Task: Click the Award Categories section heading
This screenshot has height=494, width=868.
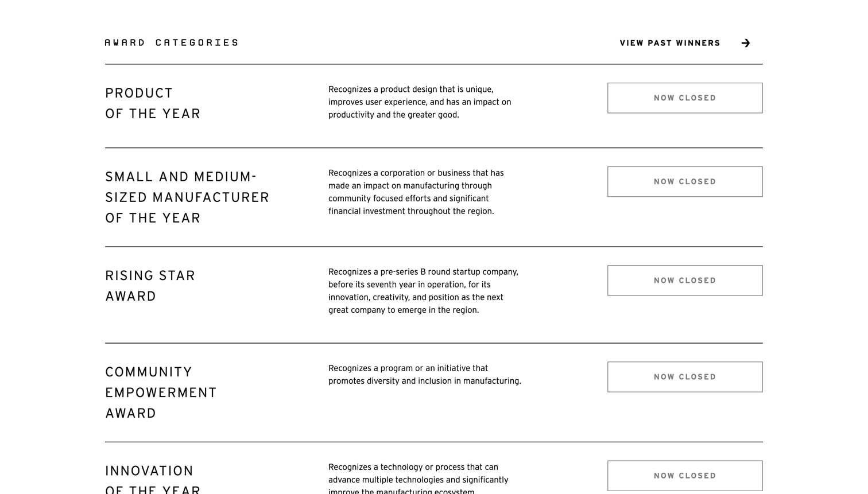Action: pyautogui.click(x=171, y=42)
